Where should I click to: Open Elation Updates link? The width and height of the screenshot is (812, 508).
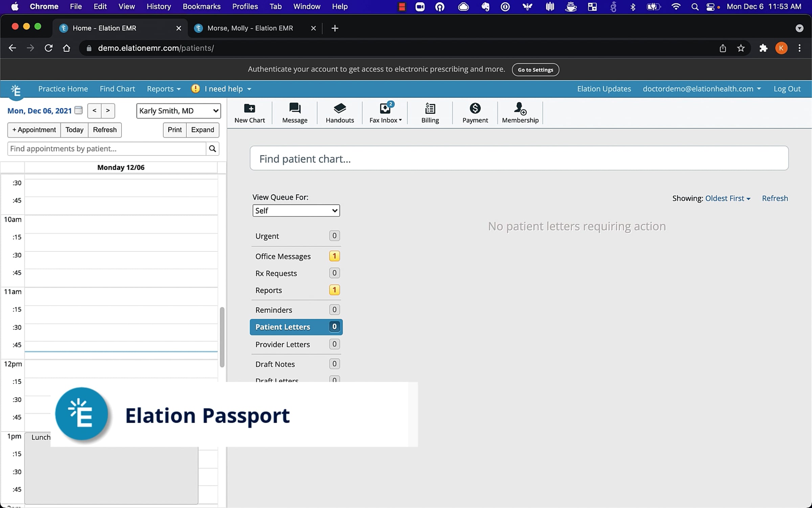click(604, 89)
